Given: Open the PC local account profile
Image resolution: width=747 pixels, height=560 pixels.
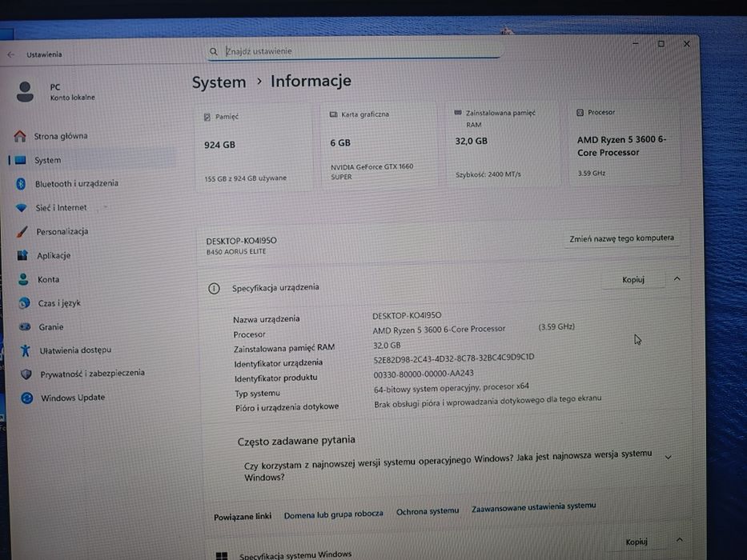Looking at the screenshot, I should tap(56, 92).
